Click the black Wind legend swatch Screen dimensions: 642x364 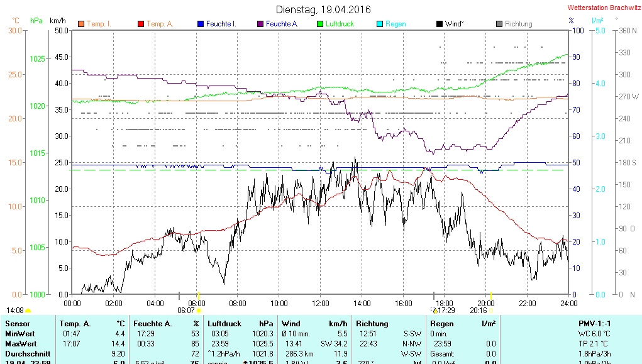(x=440, y=24)
